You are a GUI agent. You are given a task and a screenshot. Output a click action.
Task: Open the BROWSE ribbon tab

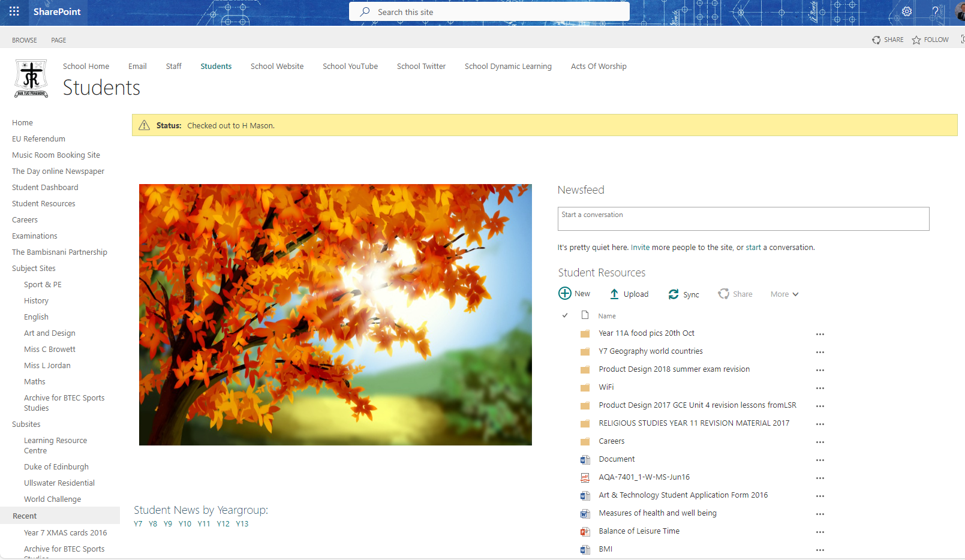(x=25, y=40)
